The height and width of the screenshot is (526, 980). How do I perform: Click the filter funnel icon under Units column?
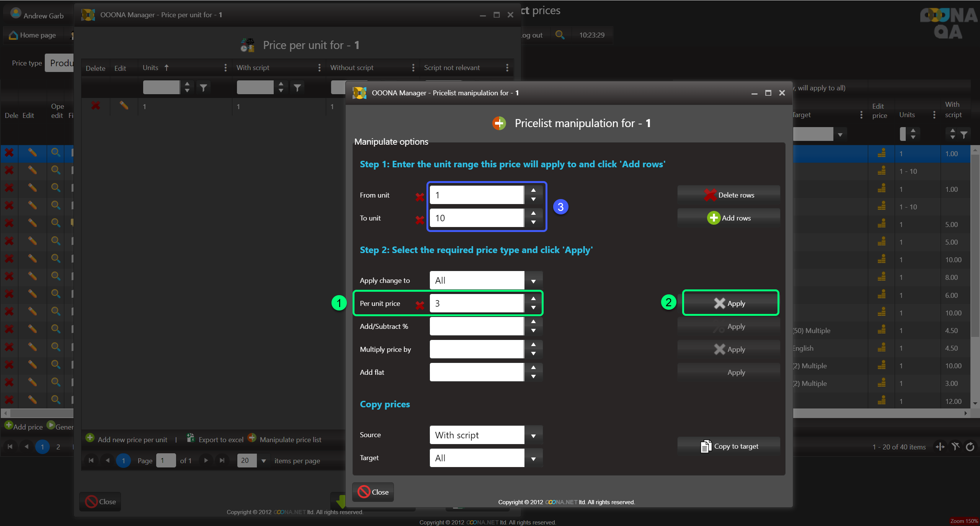coord(203,88)
